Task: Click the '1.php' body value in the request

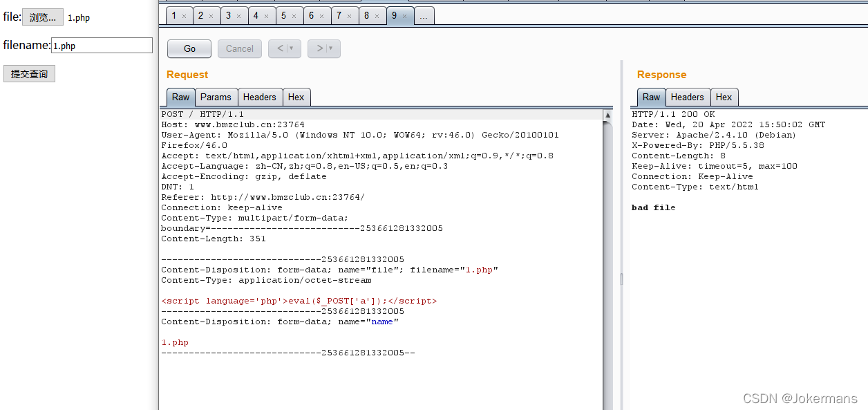Action: point(175,342)
